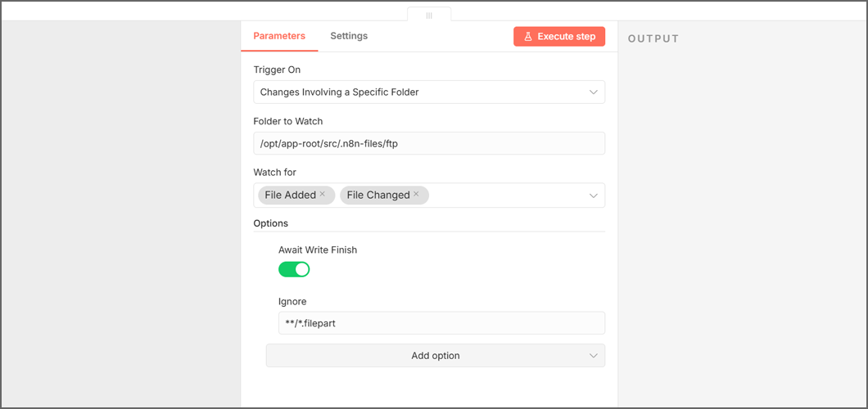Click the OUTPUT panel heading

pyautogui.click(x=653, y=39)
